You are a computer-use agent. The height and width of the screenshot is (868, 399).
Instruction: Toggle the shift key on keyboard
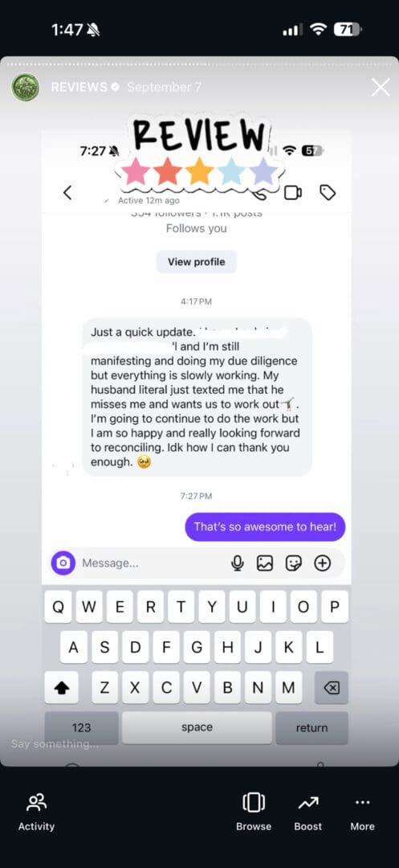click(x=61, y=687)
